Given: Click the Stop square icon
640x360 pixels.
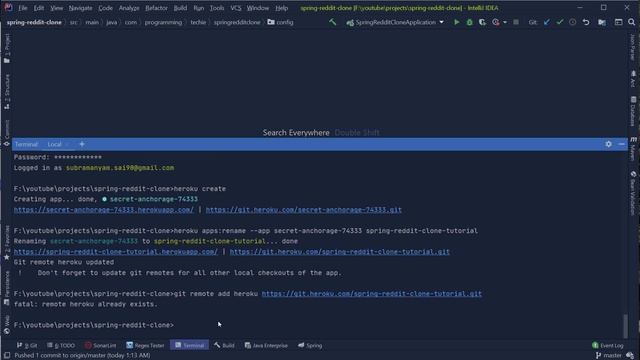Looking at the screenshot, I should [x=516, y=22].
